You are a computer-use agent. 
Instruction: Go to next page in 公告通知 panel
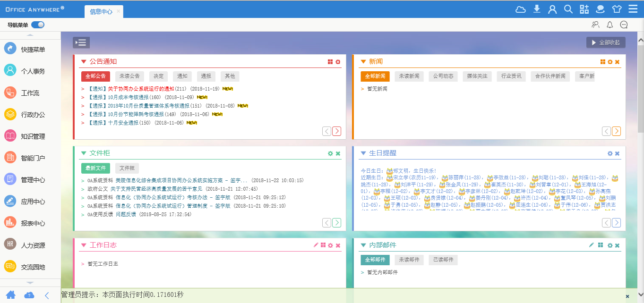pyautogui.click(x=336, y=131)
